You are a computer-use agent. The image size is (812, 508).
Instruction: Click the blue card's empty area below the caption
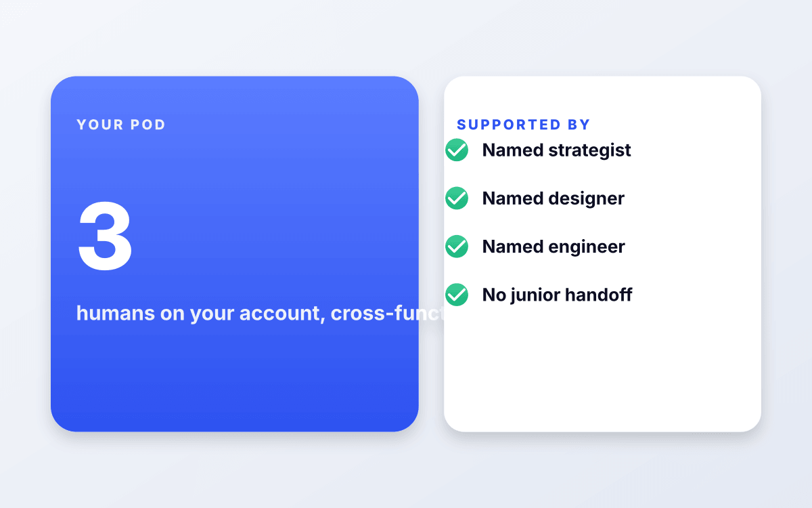[x=234, y=379]
